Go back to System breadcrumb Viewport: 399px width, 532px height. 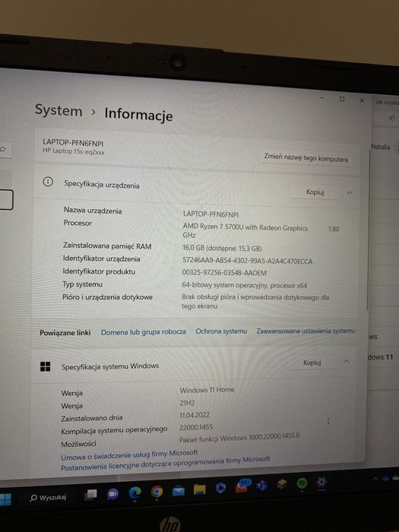(59, 111)
